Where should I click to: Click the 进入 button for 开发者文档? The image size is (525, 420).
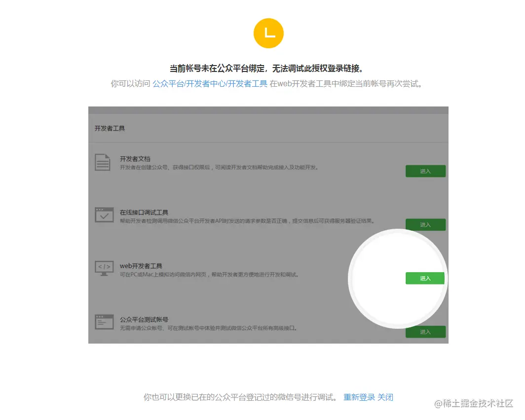[x=425, y=171]
